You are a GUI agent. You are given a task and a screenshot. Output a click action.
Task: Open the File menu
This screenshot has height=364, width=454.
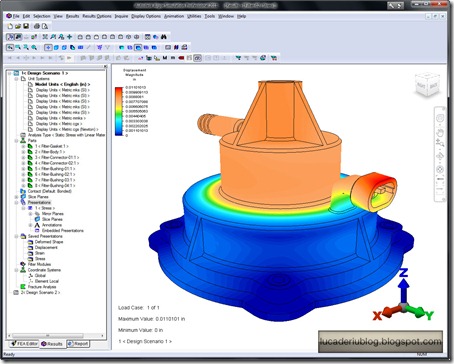pyautogui.click(x=16, y=16)
